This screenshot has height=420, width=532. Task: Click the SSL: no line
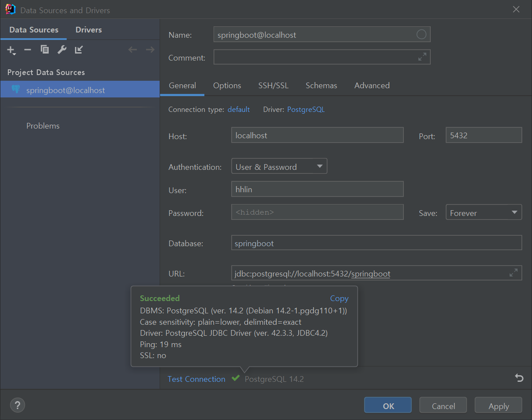[153, 355]
